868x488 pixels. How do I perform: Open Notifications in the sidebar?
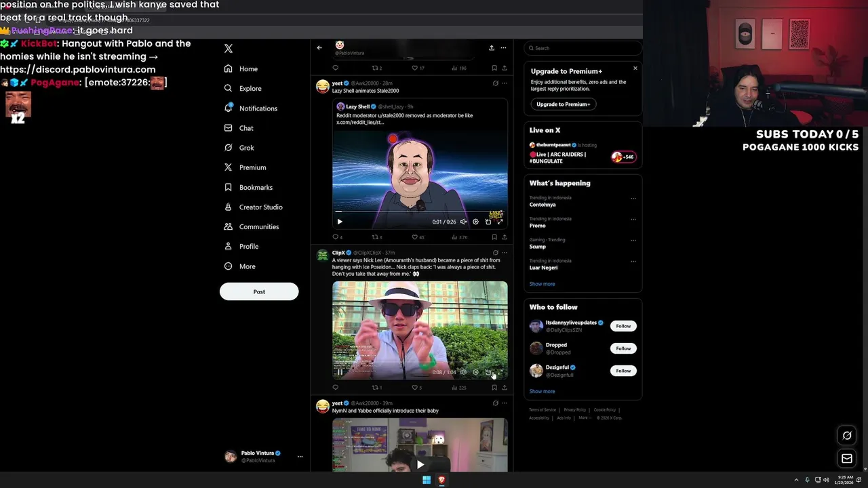pos(250,108)
